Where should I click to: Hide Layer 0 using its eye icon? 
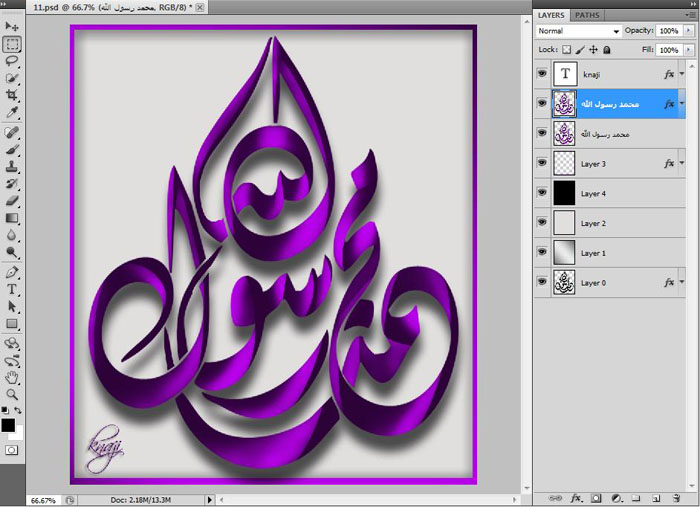tap(542, 283)
